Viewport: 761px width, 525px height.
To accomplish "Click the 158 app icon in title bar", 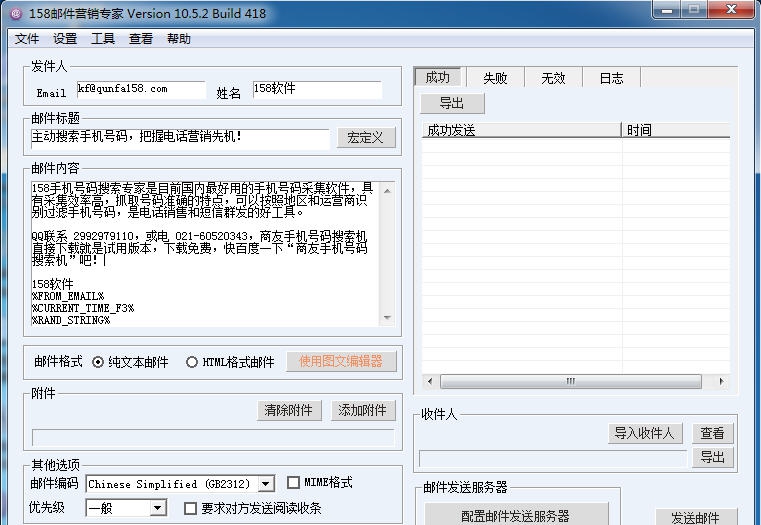I will (x=16, y=14).
